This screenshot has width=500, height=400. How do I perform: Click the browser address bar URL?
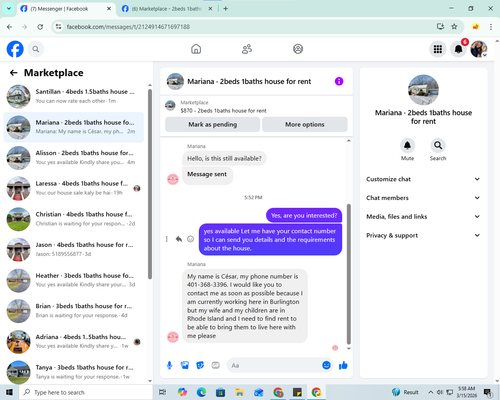tap(128, 27)
